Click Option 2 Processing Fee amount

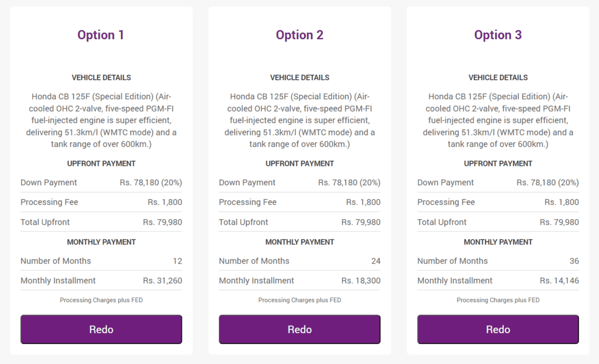pyautogui.click(x=363, y=202)
